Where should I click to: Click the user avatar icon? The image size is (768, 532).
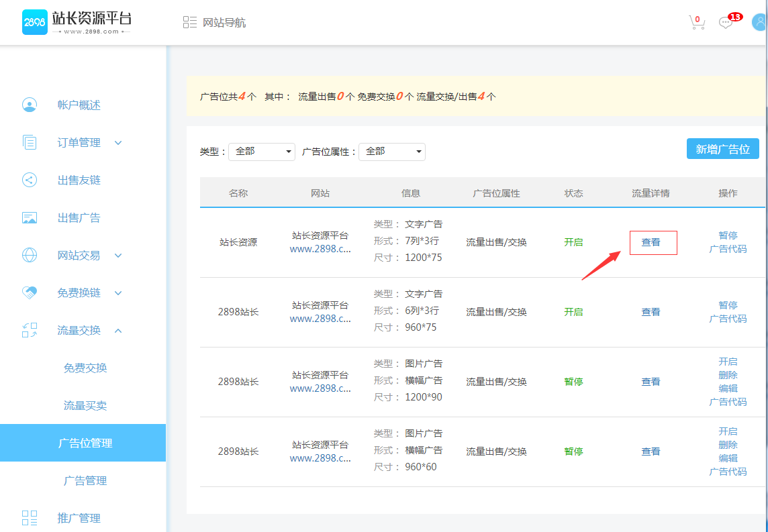[x=759, y=22]
